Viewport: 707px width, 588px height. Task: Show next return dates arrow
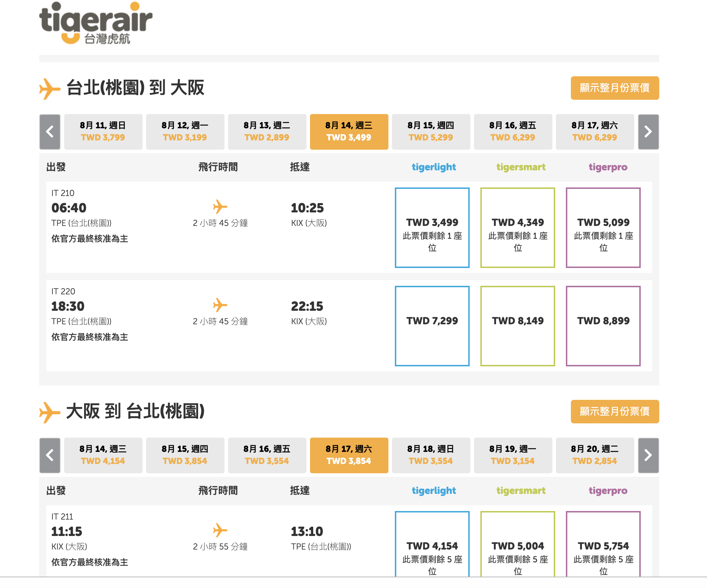(649, 455)
